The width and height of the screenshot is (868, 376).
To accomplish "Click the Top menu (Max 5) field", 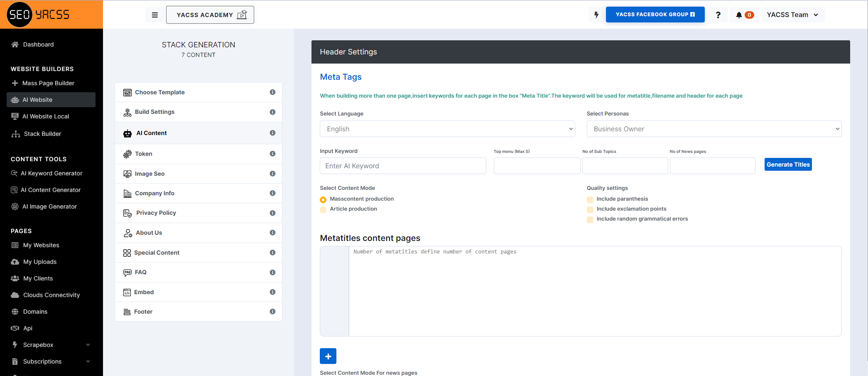I will (537, 166).
